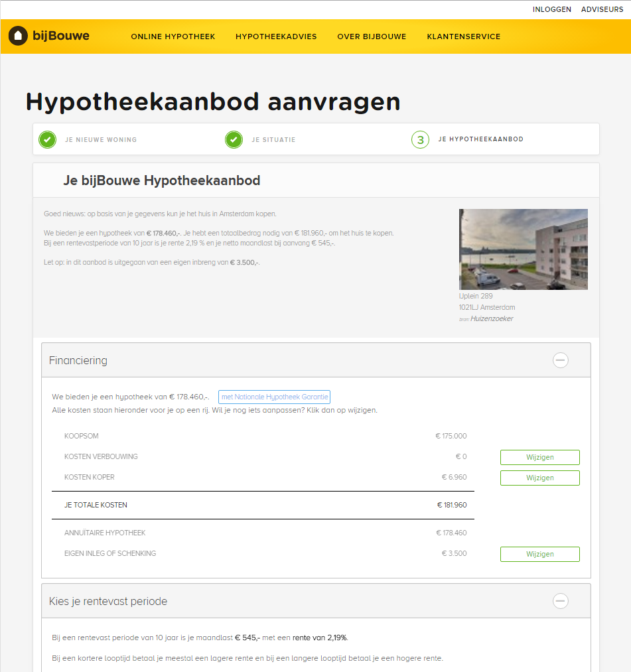Screen dimensions: 631x672
Task: Click the postcode text 1021LJ Amsterdam
Action: coord(487,307)
